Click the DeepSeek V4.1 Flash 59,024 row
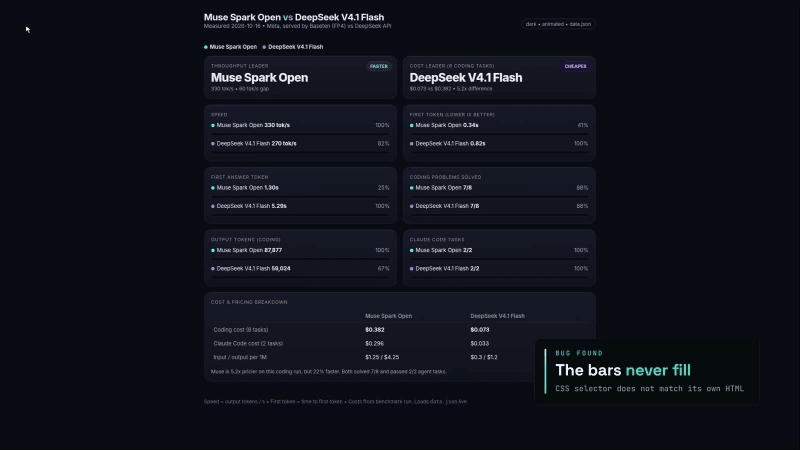The image size is (800, 450). tap(300, 268)
